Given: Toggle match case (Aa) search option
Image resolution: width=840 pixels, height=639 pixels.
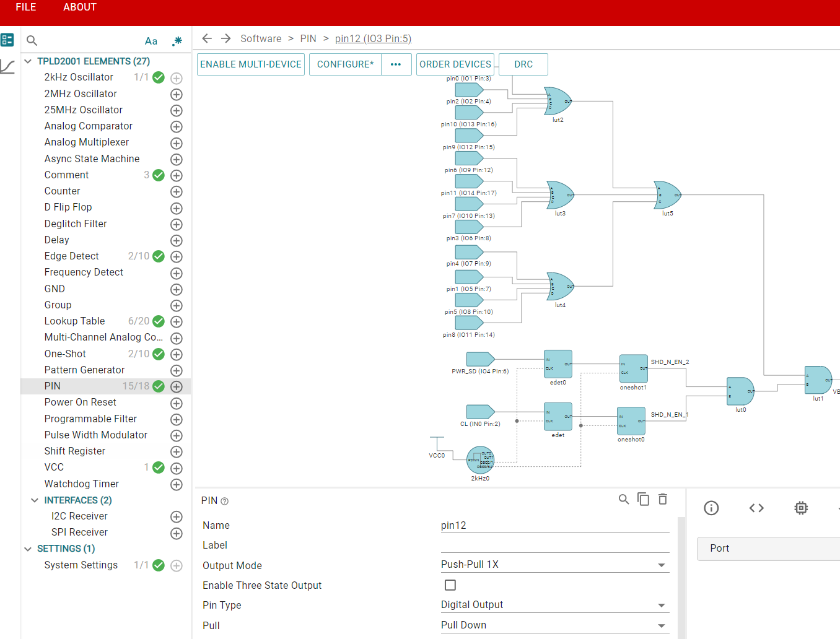Looking at the screenshot, I should (x=151, y=41).
